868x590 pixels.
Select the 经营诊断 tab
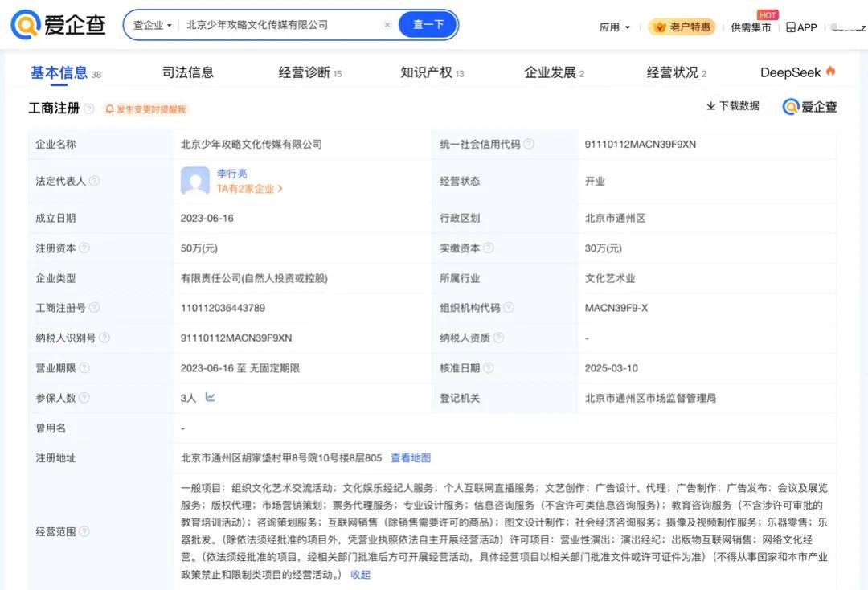pos(310,72)
